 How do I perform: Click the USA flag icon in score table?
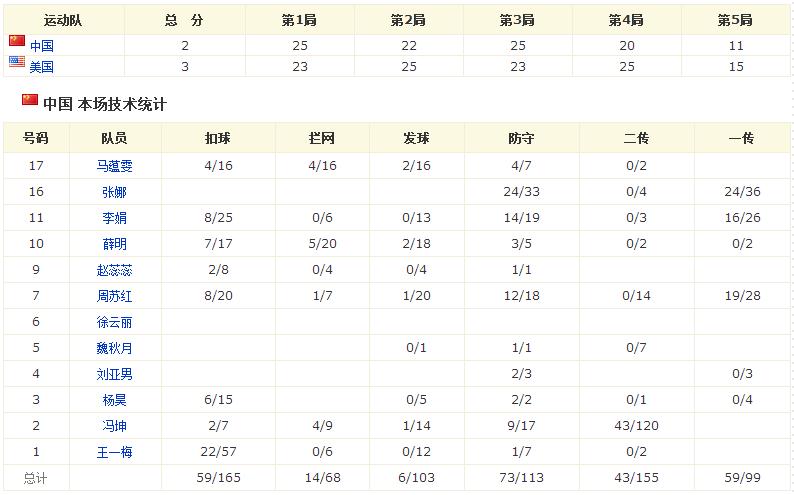[x=17, y=62]
